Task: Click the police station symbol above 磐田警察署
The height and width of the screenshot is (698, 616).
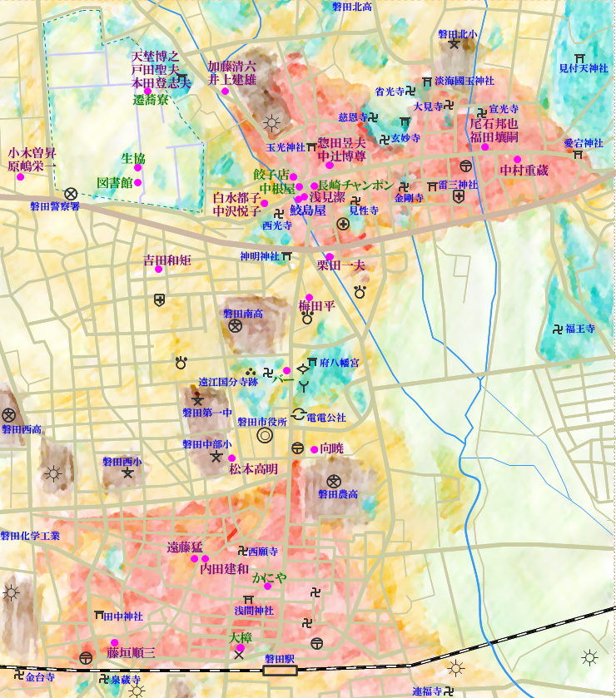Action: [x=71, y=194]
